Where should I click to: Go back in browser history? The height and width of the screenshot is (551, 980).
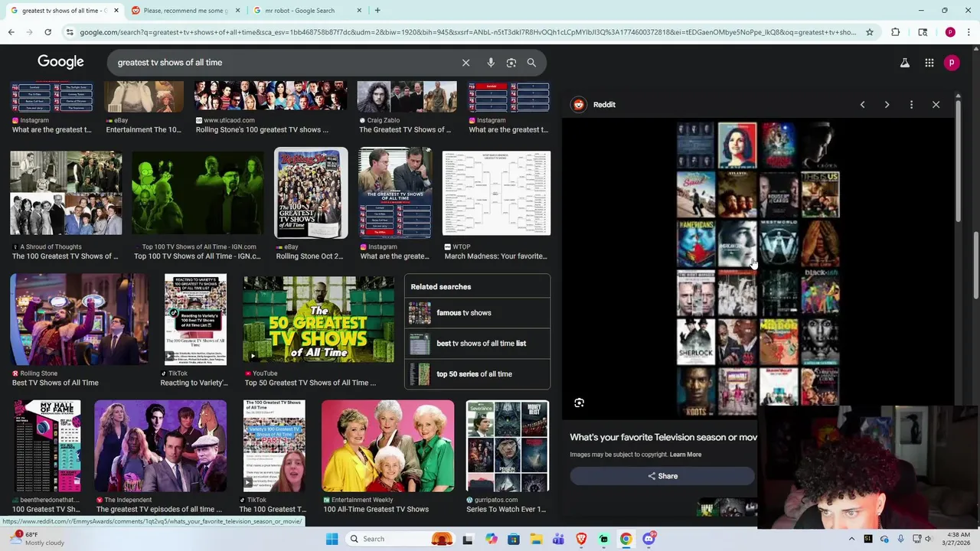pos(11,32)
